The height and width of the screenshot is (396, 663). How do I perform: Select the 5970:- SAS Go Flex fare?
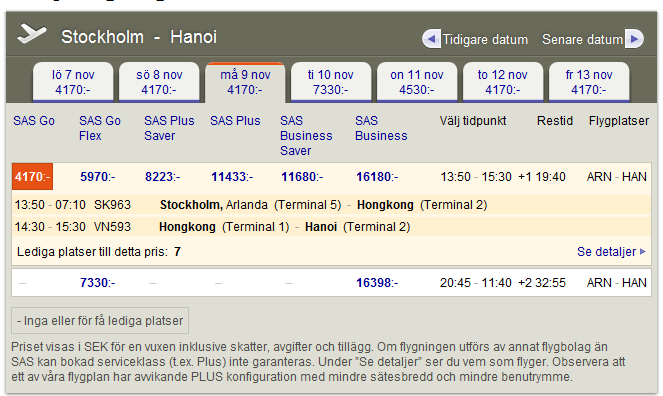98,177
